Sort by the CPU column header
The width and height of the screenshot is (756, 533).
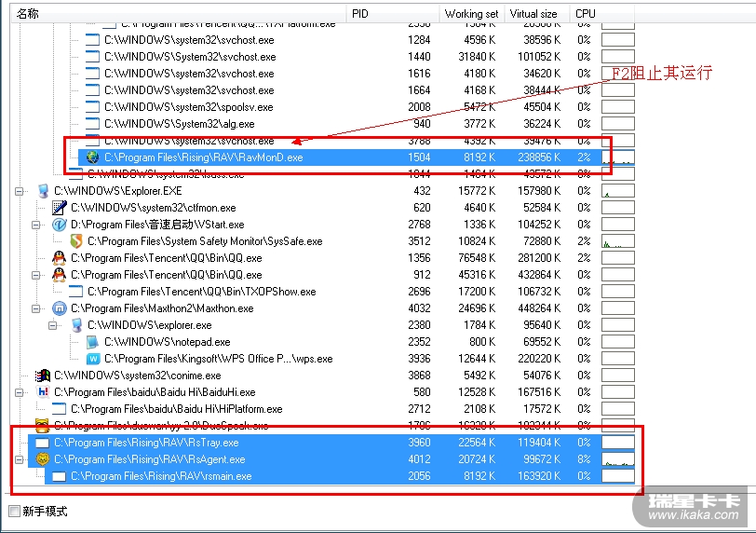pyautogui.click(x=601, y=13)
